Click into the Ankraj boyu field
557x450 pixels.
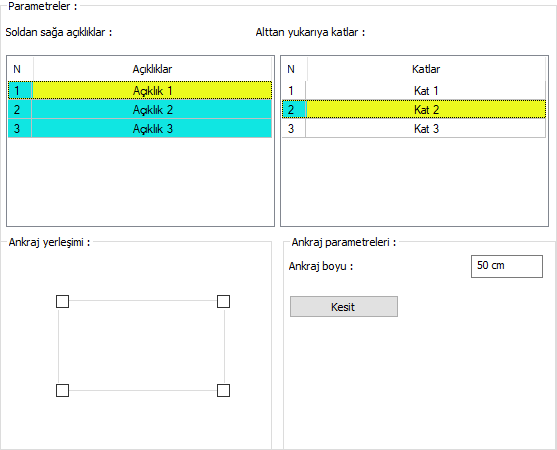click(x=507, y=266)
